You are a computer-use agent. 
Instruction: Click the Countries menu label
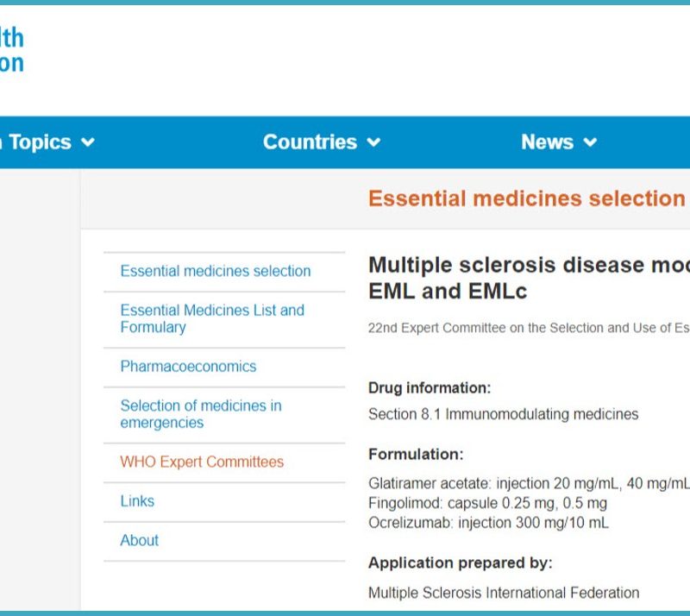click(x=310, y=142)
